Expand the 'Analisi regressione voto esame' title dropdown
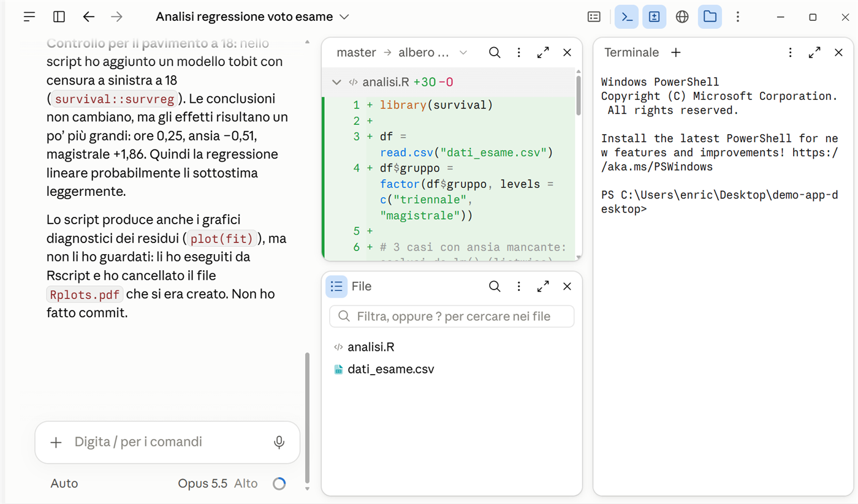858x504 pixels. click(x=252, y=17)
